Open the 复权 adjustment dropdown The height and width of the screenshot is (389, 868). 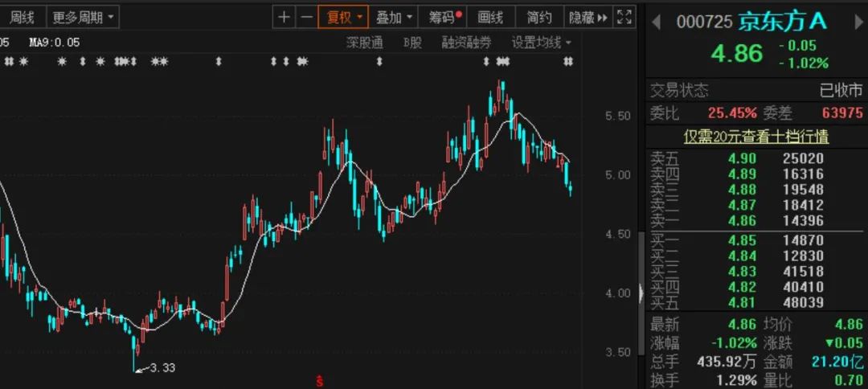pyautogui.click(x=343, y=18)
